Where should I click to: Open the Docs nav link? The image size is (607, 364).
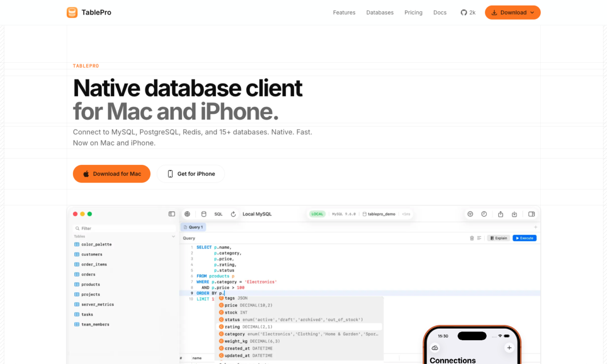click(x=440, y=13)
